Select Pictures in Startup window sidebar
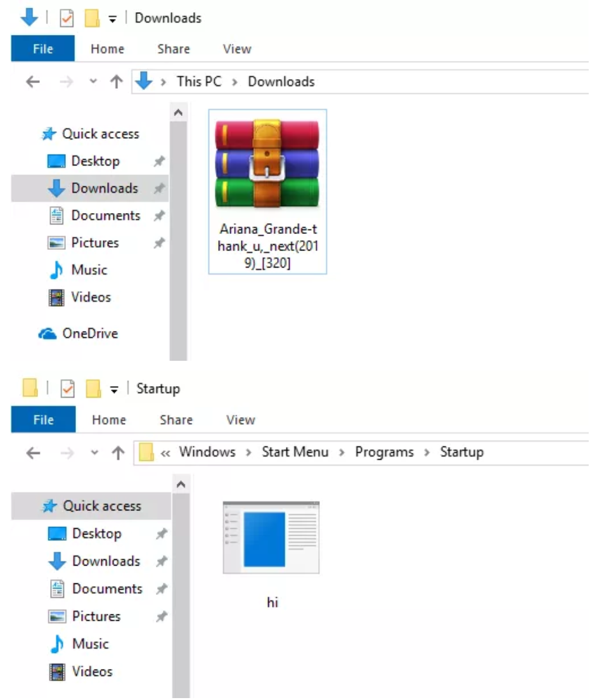This screenshot has width=590, height=700. 91,616
